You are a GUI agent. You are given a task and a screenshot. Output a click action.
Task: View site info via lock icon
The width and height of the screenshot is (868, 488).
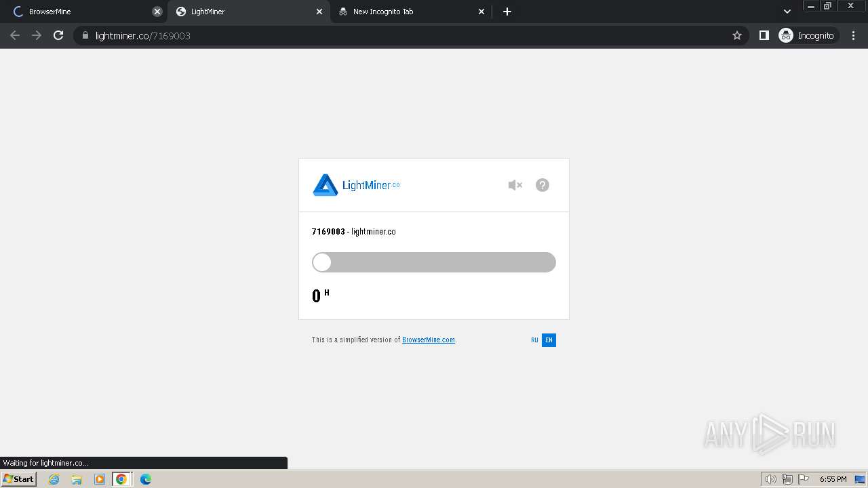[85, 35]
